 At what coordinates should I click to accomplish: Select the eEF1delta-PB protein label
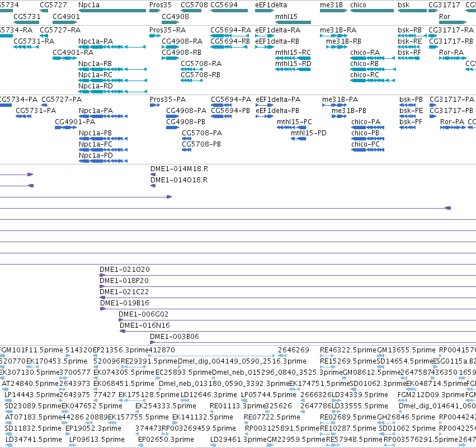click(277, 111)
